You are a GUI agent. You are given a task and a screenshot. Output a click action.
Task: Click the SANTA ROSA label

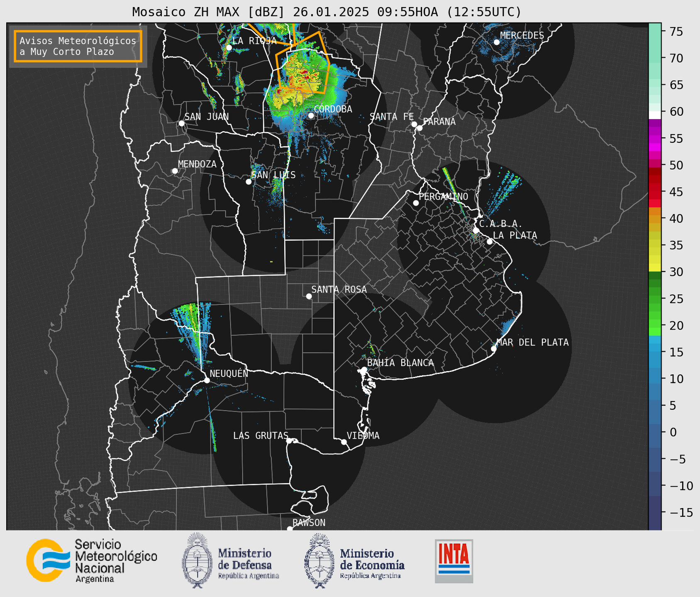click(x=339, y=289)
